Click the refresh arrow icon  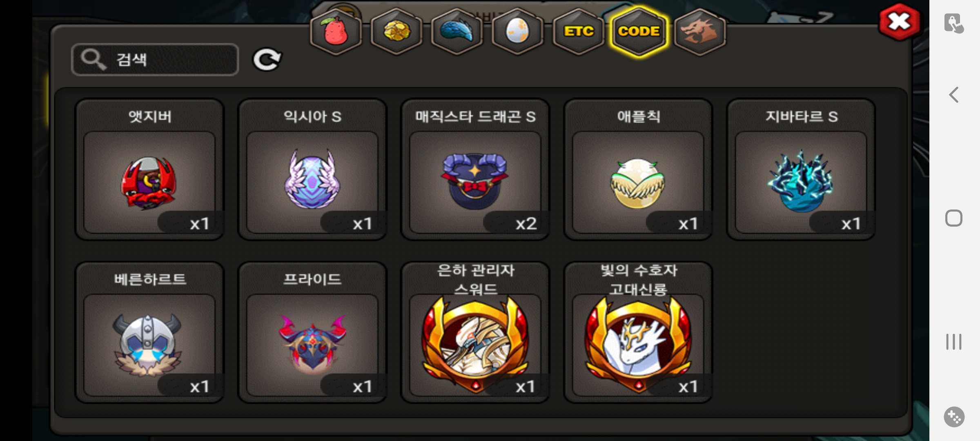(267, 60)
